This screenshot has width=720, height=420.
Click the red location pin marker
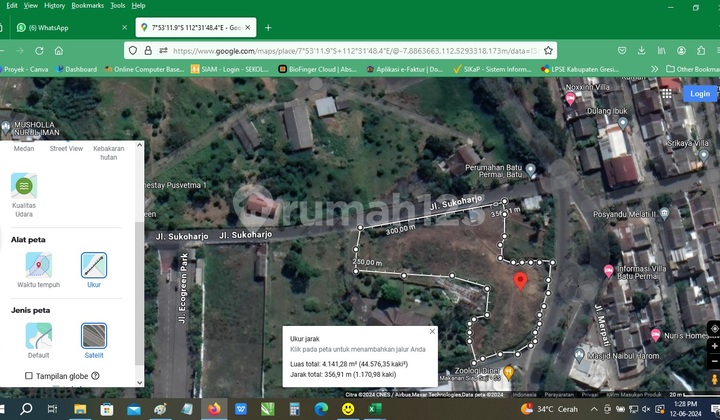[520, 281]
